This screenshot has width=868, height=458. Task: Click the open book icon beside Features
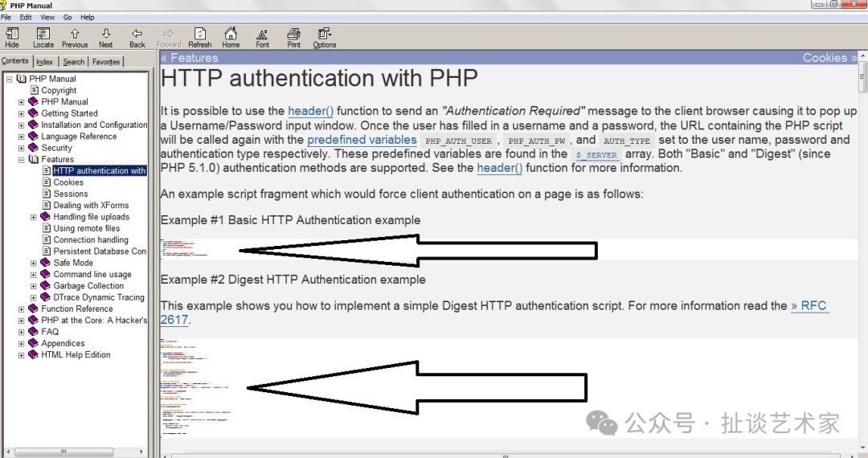point(33,159)
